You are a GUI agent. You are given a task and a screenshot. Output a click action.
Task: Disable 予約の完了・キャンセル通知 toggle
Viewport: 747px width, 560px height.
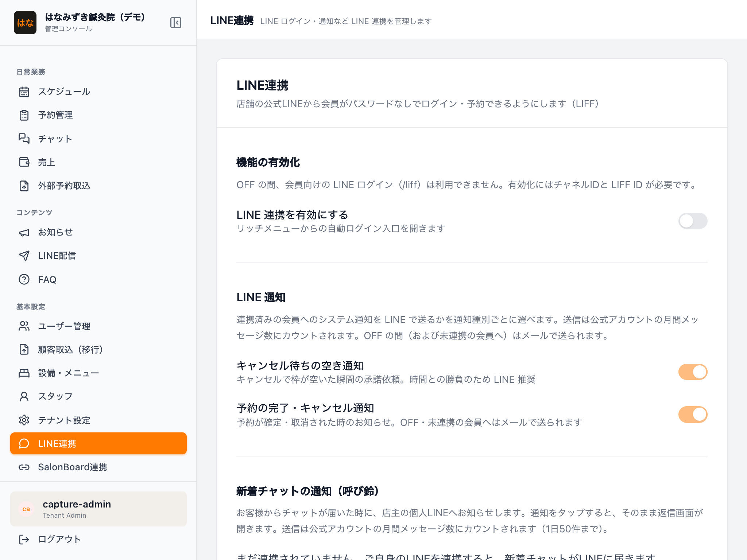click(693, 415)
